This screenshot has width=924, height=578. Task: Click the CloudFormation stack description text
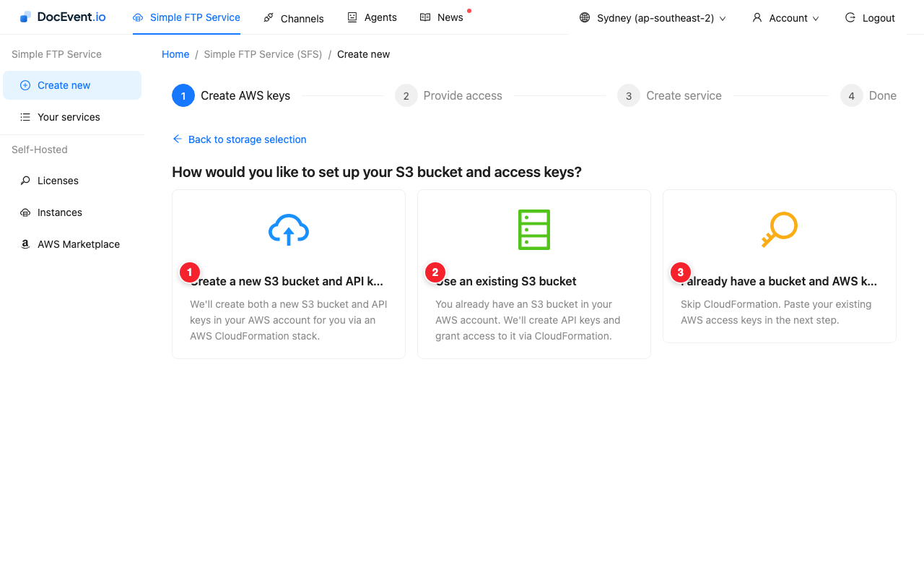pos(289,320)
